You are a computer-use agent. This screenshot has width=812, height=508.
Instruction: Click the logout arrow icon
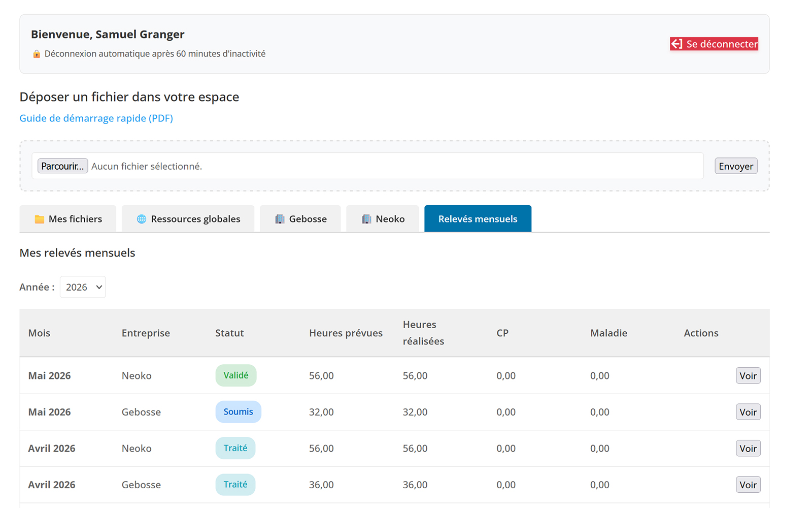[x=677, y=44]
